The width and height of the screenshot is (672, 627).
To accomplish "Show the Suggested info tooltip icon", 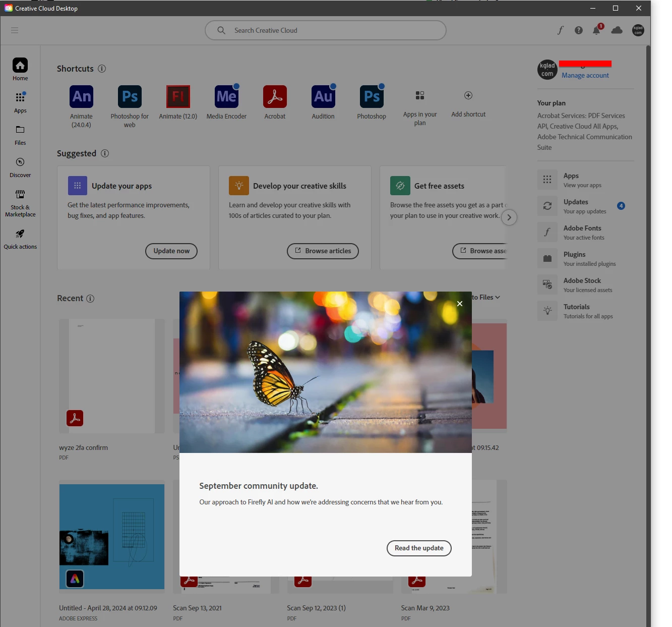I will [x=105, y=153].
